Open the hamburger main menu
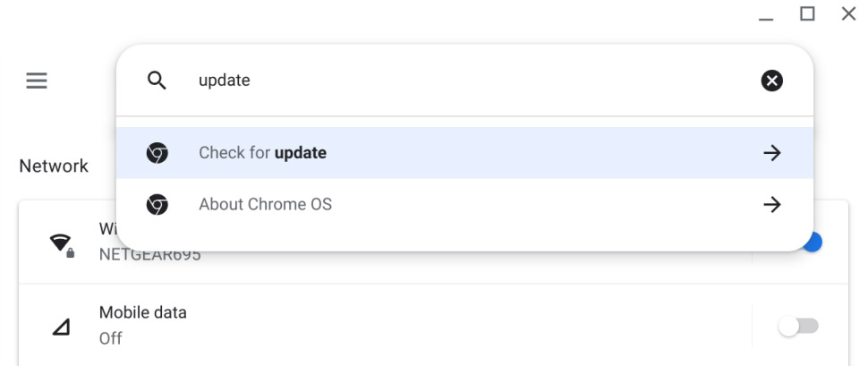The height and width of the screenshot is (366, 868). 37,81
